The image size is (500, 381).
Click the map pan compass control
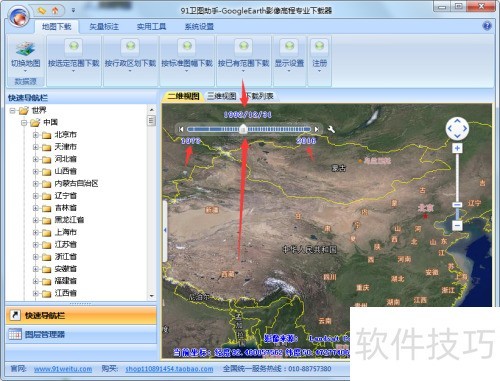pos(457,128)
